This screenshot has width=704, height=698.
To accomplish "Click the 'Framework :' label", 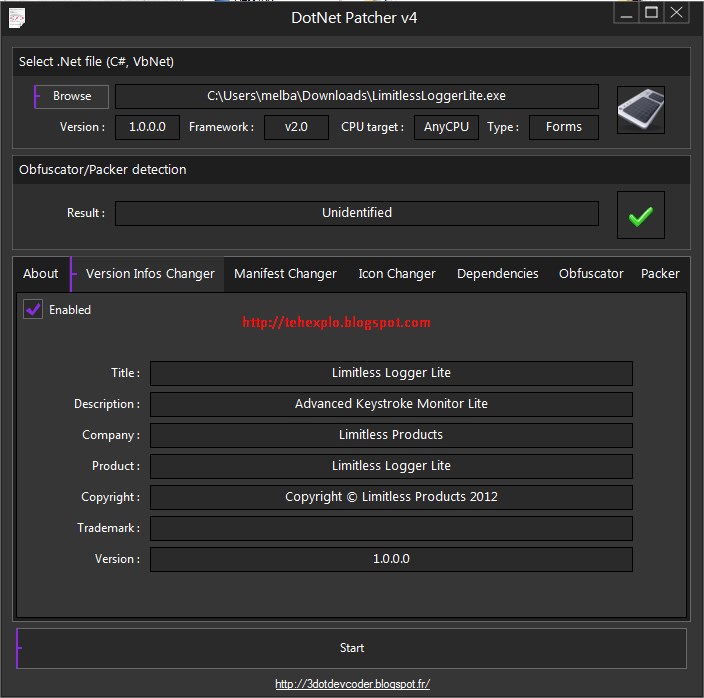I will [x=221, y=127].
